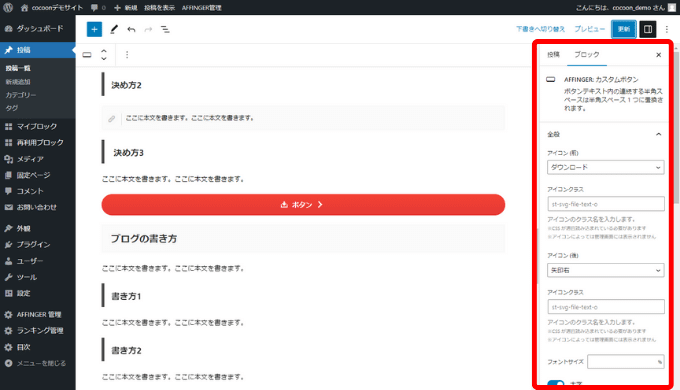Open 再利用ブロック in the sidebar

point(38,142)
